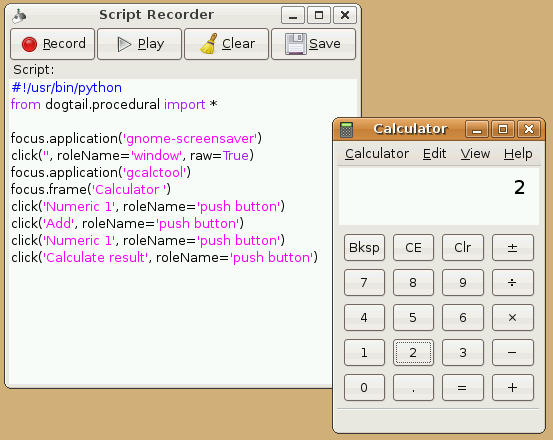553x440 pixels.
Task: Click the '#!/usr/bin/python' script line
Action: 66,88
